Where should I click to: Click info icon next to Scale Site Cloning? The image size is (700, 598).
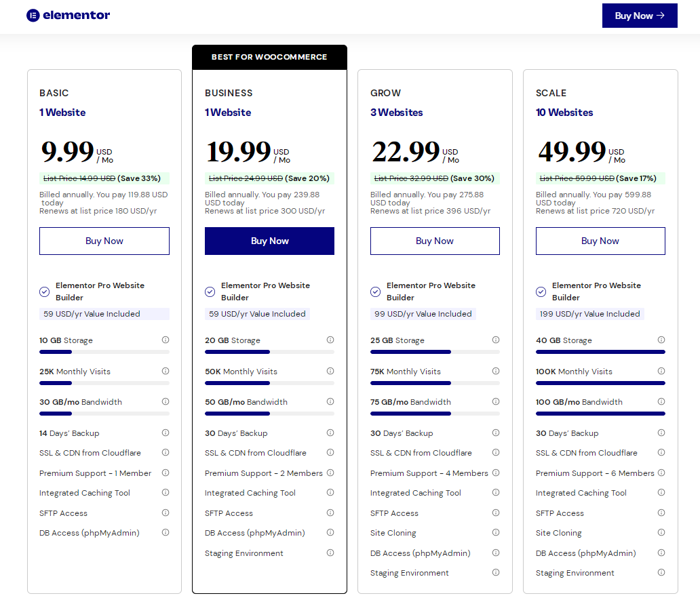(661, 533)
